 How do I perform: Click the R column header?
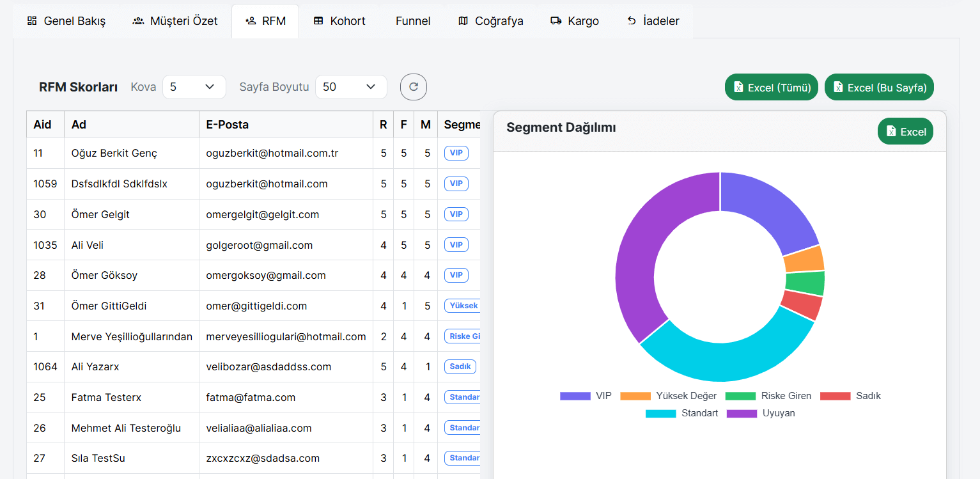pyautogui.click(x=383, y=125)
